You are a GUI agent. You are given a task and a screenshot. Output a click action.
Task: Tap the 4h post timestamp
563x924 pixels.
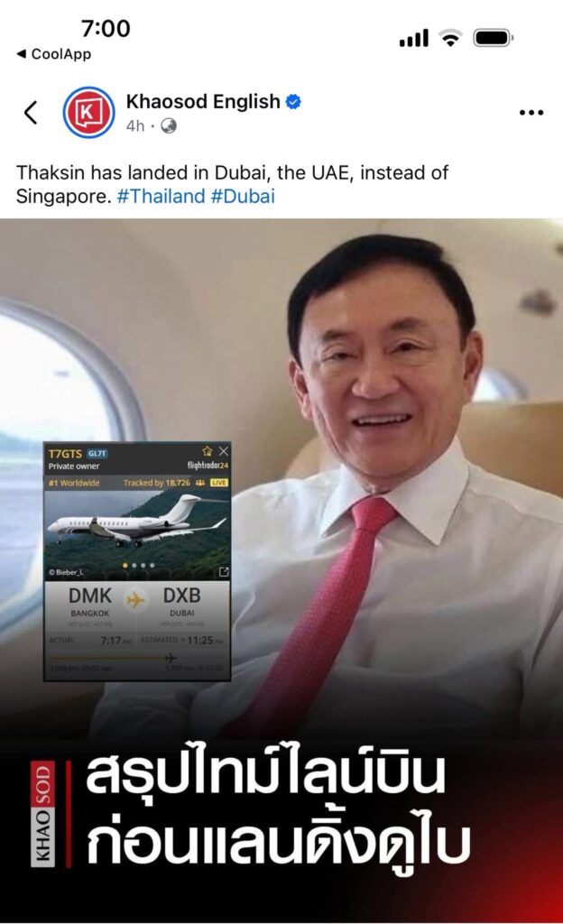click(x=134, y=126)
